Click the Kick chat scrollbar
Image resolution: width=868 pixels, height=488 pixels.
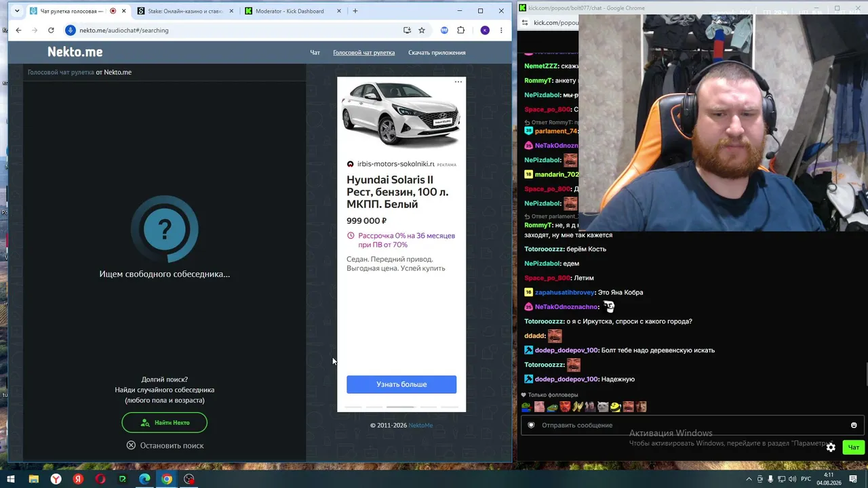(x=866, y=374)
